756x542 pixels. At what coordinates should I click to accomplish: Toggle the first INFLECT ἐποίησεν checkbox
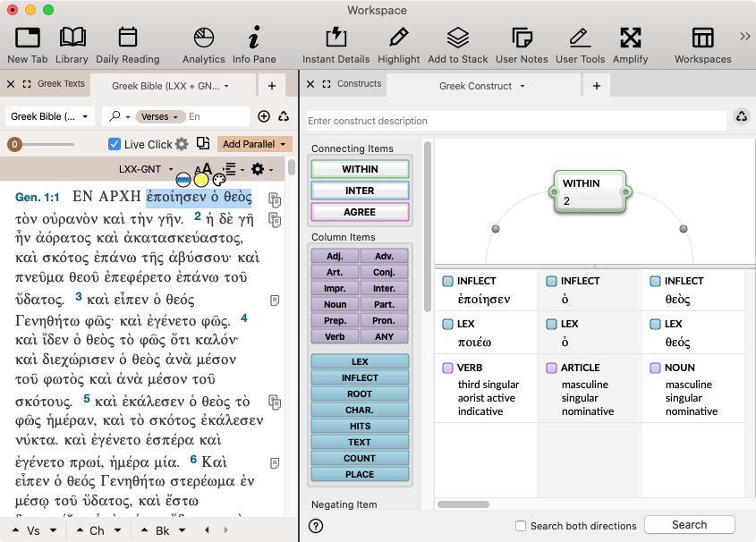click(448, 281)
